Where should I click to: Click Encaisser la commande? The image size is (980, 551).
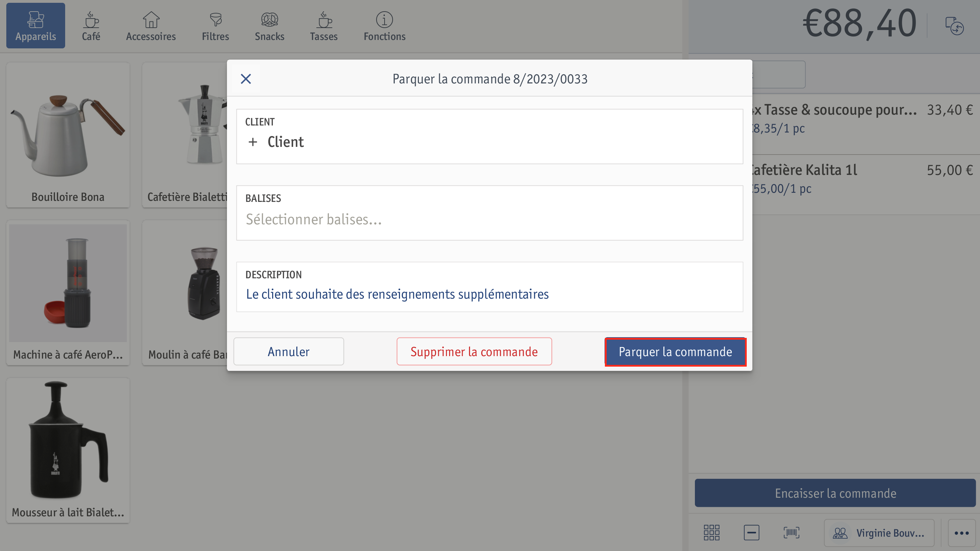tap(835, 493)
